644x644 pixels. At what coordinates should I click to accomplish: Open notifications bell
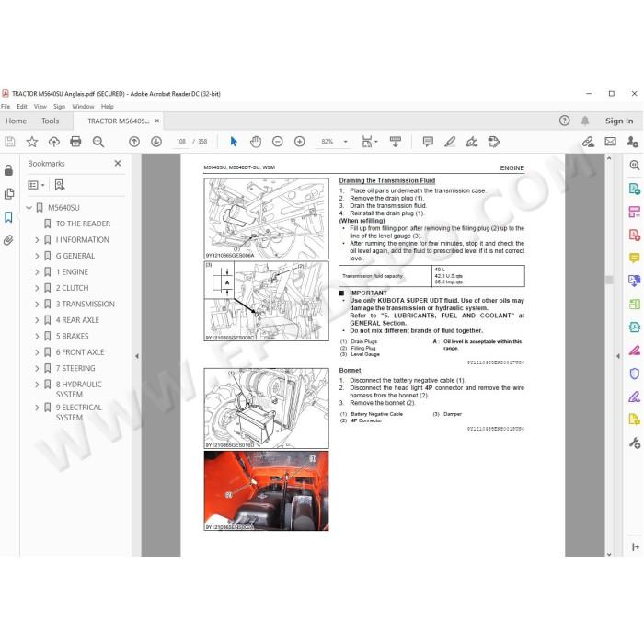(585, 121)
